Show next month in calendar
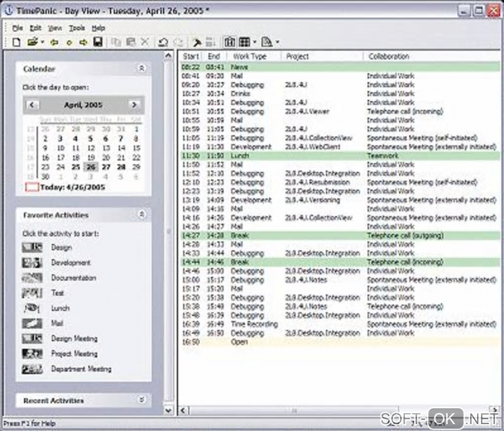 [134, 105]
